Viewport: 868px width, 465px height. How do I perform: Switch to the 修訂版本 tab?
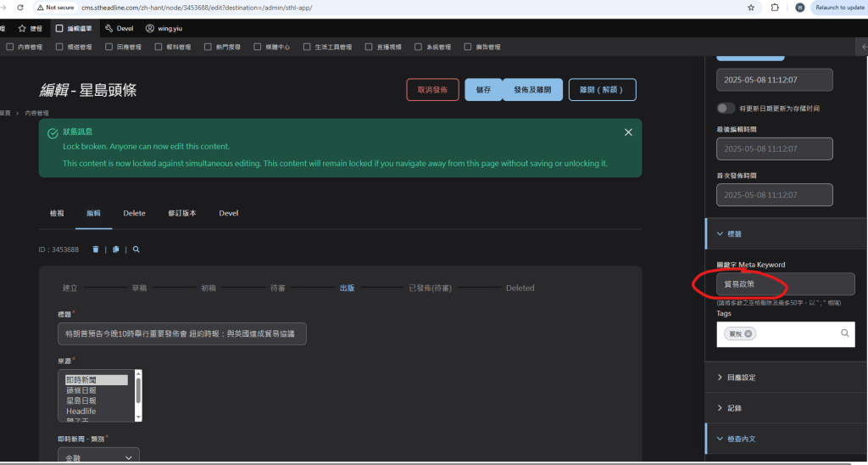coord(182,214)
